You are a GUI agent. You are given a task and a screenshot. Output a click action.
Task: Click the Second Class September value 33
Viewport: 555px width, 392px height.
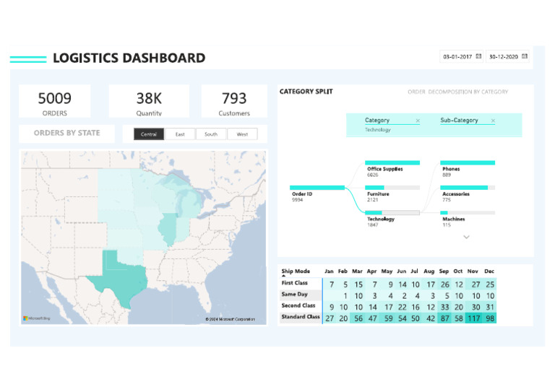pyautogui.click(x=444, y=307)
